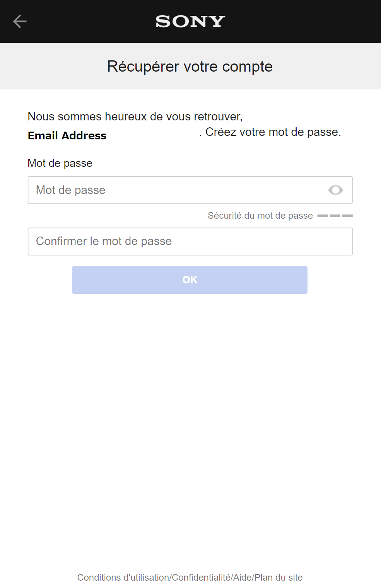
Task: Click the Aide link in footer
Action: (x=241, y=577)
